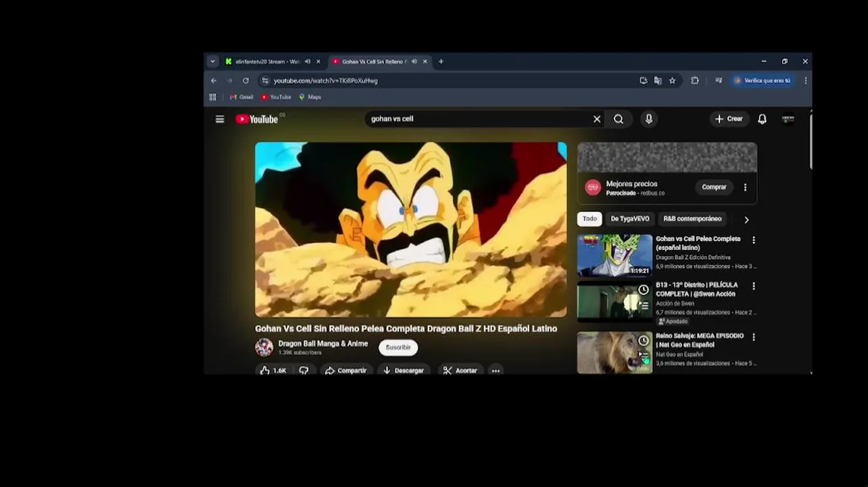Subscribe to channel with Suscribir button

(x=398, y=348)
